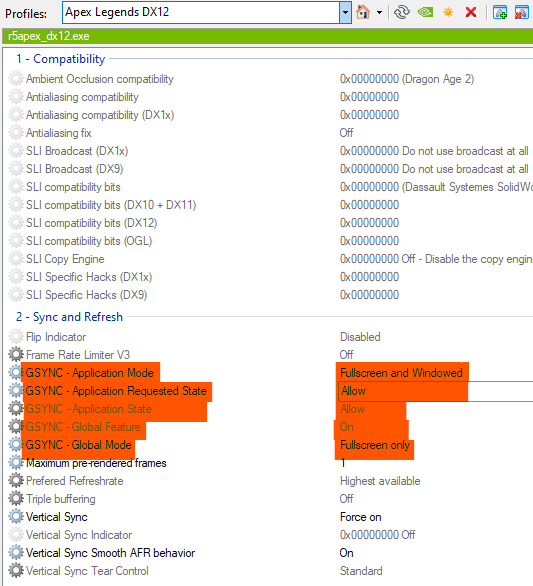Click gear icon beside Ambient Occlusion compatibility
The image size is (533, 586).
point(16,78)
